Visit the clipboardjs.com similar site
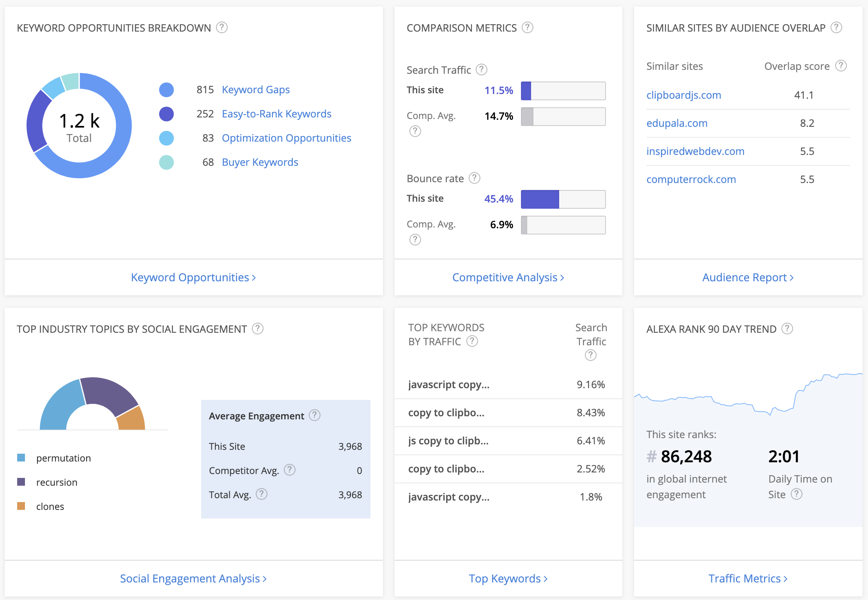This screenshot has width=868, height=600. click(684, 95)
